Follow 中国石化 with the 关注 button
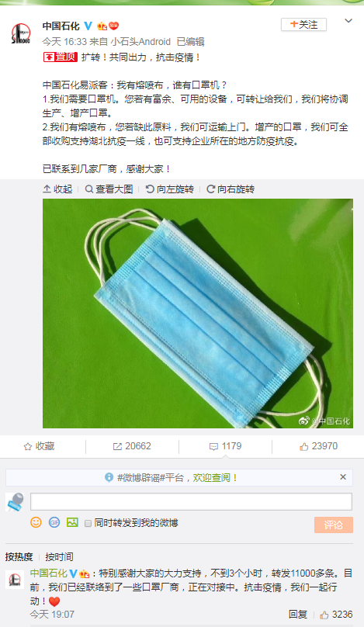This screenshot has width=364, height=627. coord(303,25)
